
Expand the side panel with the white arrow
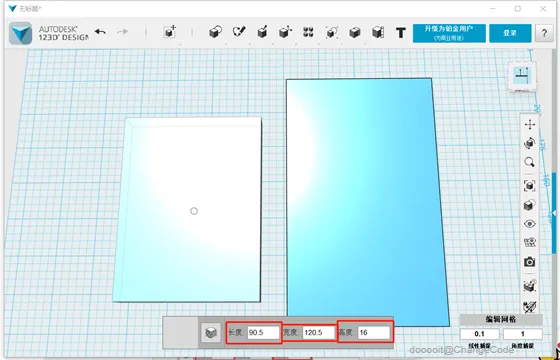554,212
